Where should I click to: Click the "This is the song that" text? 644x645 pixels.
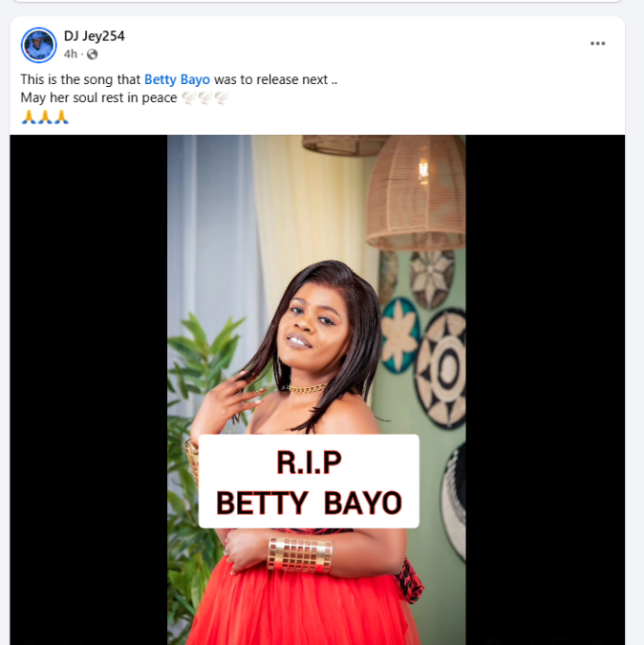80,80
